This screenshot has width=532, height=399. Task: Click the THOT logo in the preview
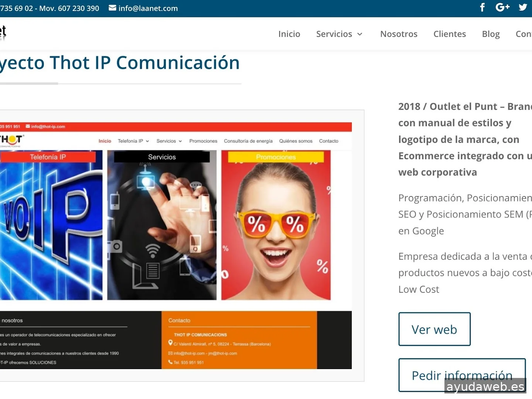pos(11,141)
